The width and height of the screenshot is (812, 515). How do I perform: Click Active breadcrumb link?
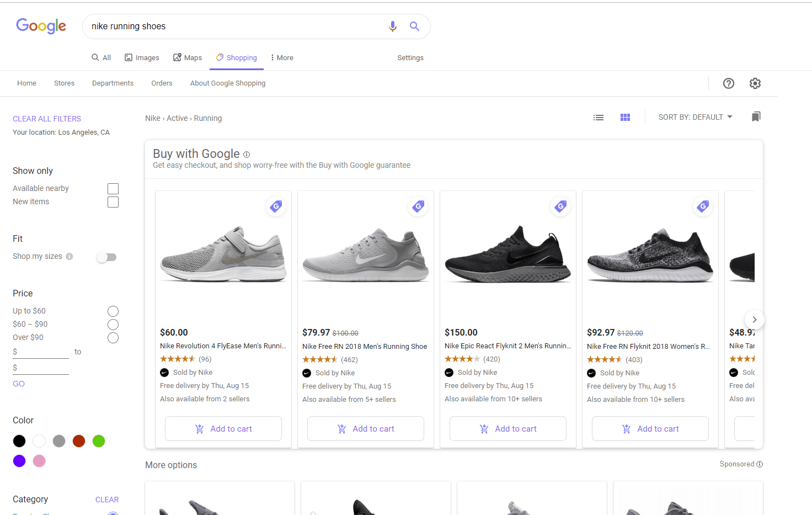pyautogui.click(x=177, y=118)
